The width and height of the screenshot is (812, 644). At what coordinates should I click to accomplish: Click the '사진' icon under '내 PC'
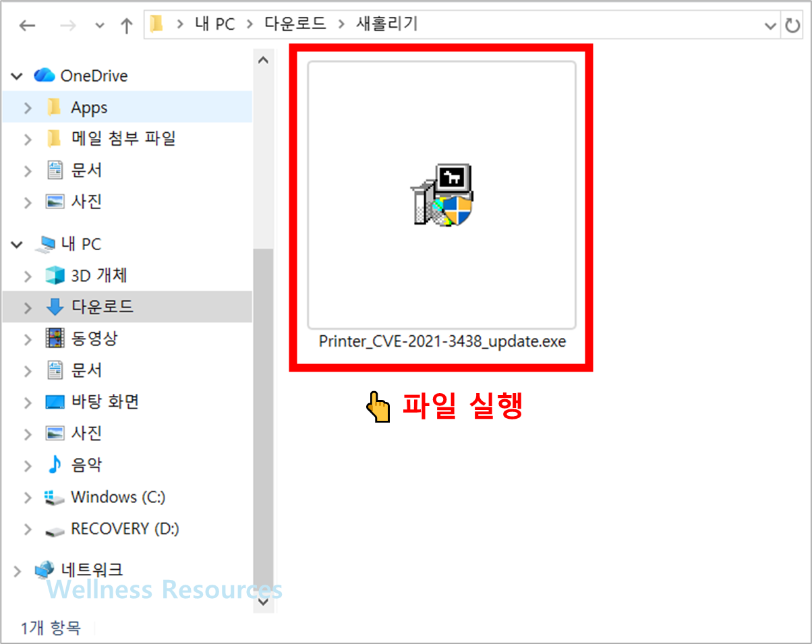coord(55,433)
